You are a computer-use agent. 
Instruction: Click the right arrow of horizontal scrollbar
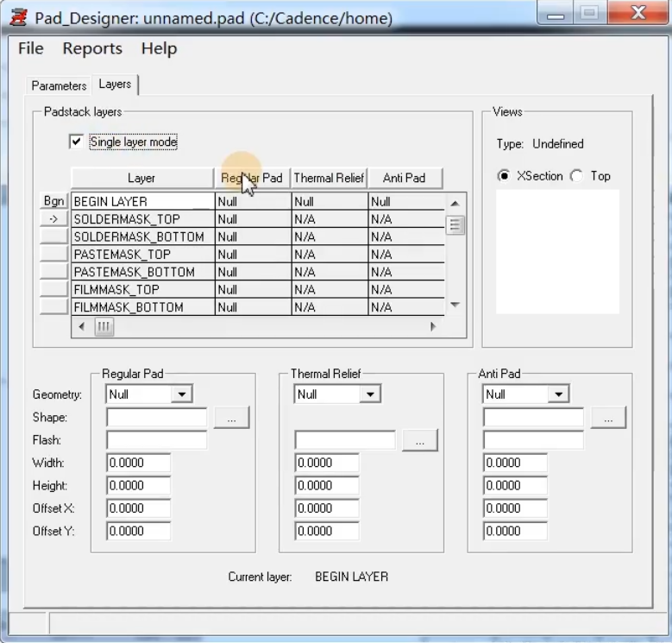[x=433, y=326]
